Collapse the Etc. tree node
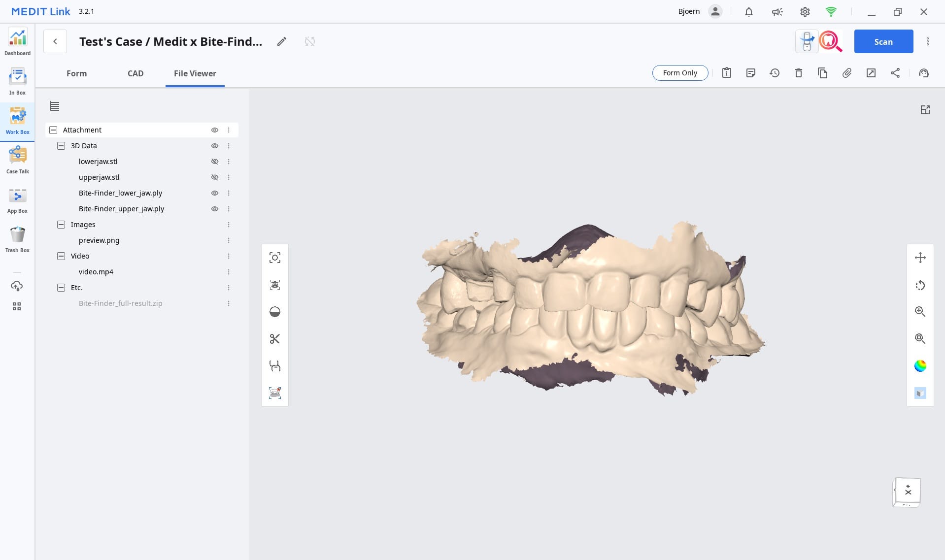 (61, 288)
